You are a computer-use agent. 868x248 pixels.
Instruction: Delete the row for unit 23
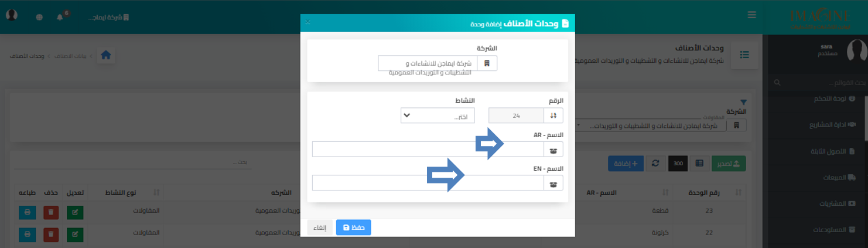click(x=51, y=211)
